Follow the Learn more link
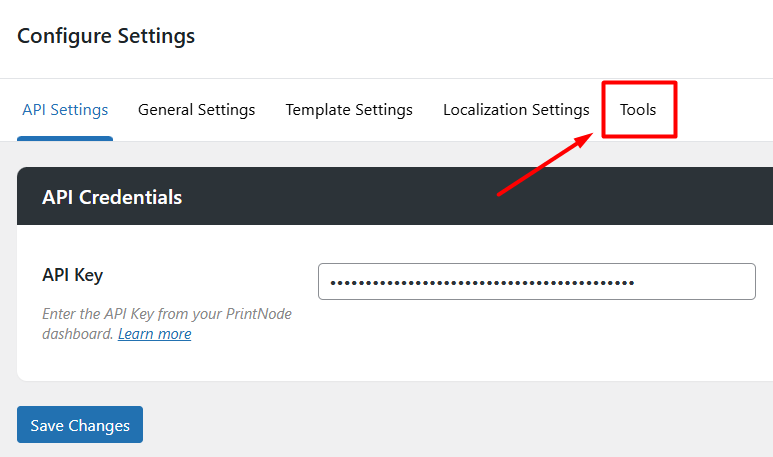 point(155,334)
